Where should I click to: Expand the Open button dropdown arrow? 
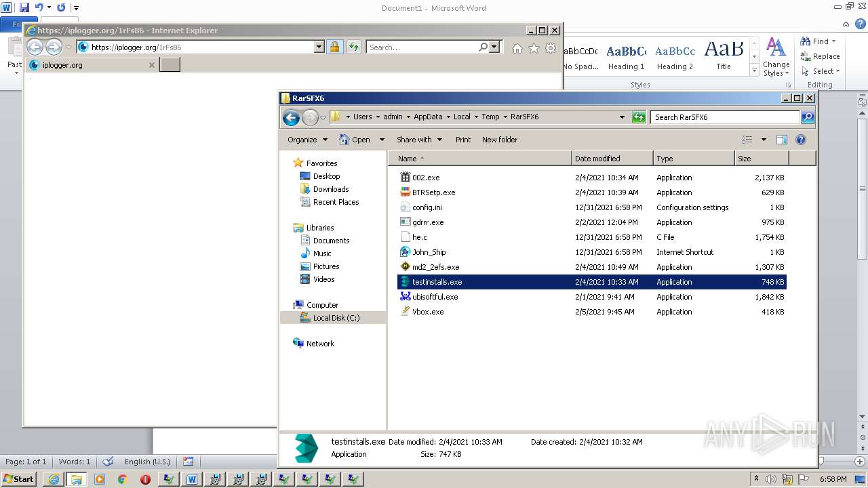(382, 140)
